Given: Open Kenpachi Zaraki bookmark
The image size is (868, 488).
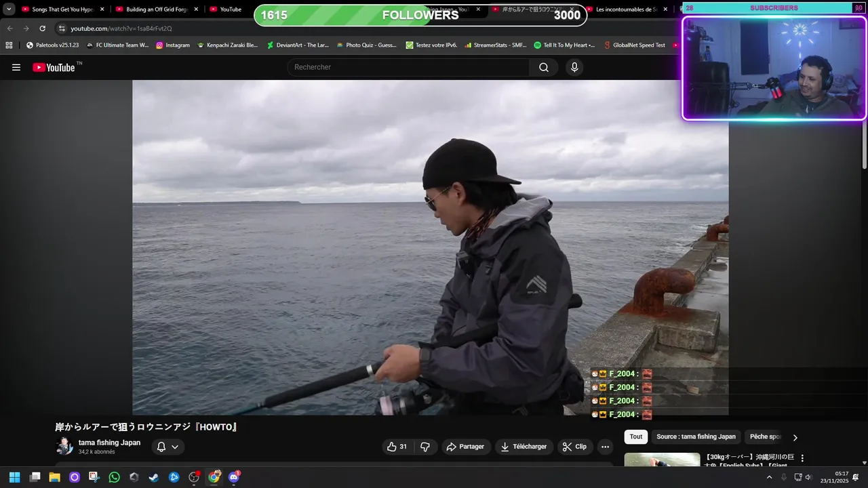Looking at the screenshot, I should 227,45.
